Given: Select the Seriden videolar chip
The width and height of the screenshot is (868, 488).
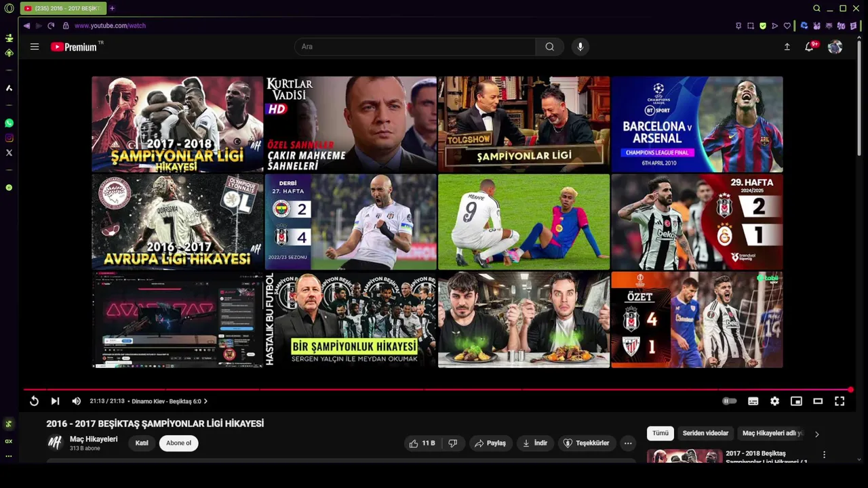Looking at the screenshot, I should click(705, 433).
